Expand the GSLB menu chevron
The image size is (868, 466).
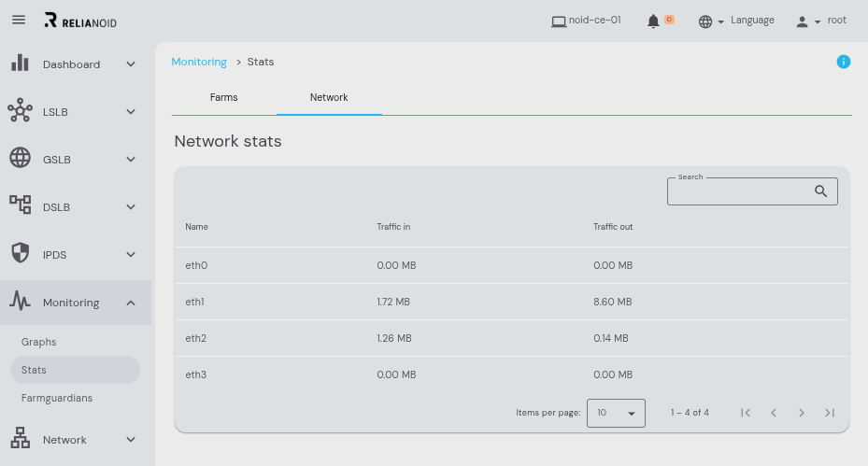131,160
